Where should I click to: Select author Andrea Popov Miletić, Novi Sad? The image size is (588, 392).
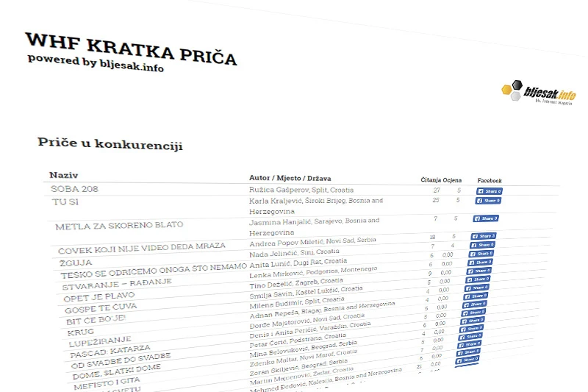[x=313, y=242]
